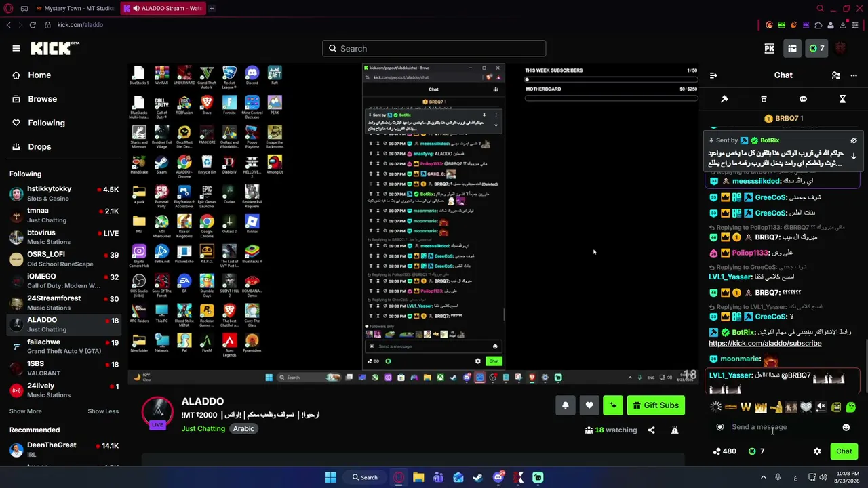Reload the page with the refresh icon
The height and width of the screenshot is (488, 868).
click(x=32, y=25)
